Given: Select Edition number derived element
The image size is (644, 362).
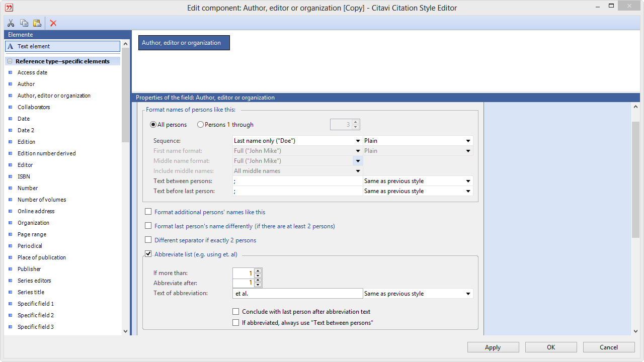Looking at the screenshot, I should click(46, 153).
